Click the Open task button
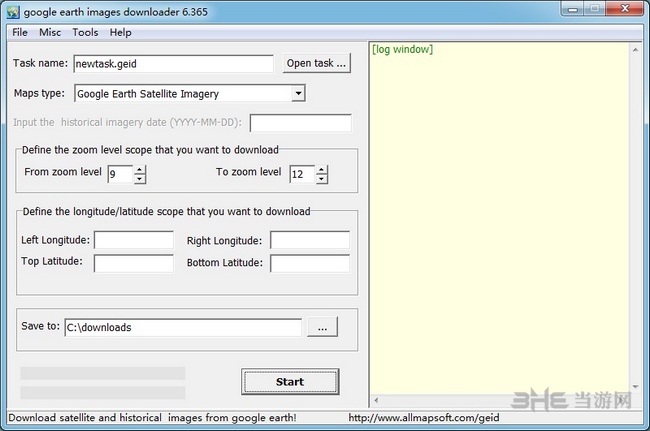The image size is (650, 431). [x=317, y=63]
